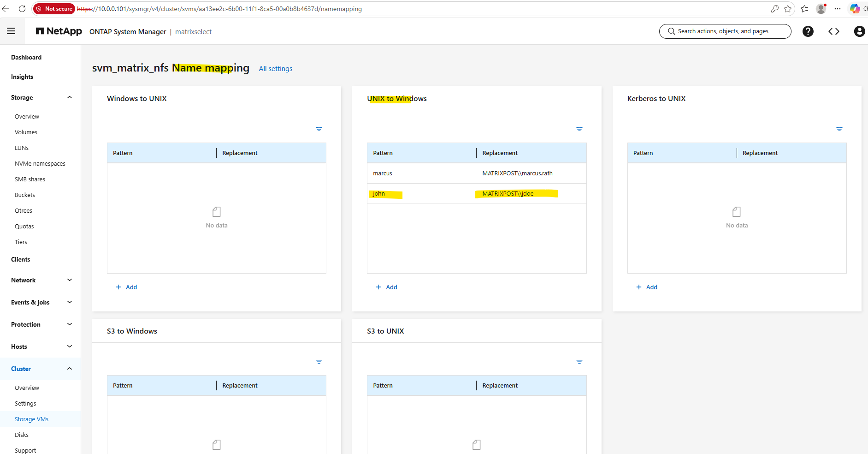Reload the page with browser refresh
Image resolution: width=868 pixels, height=454 pixels.
pyautogui.click(x=22, y=9)
